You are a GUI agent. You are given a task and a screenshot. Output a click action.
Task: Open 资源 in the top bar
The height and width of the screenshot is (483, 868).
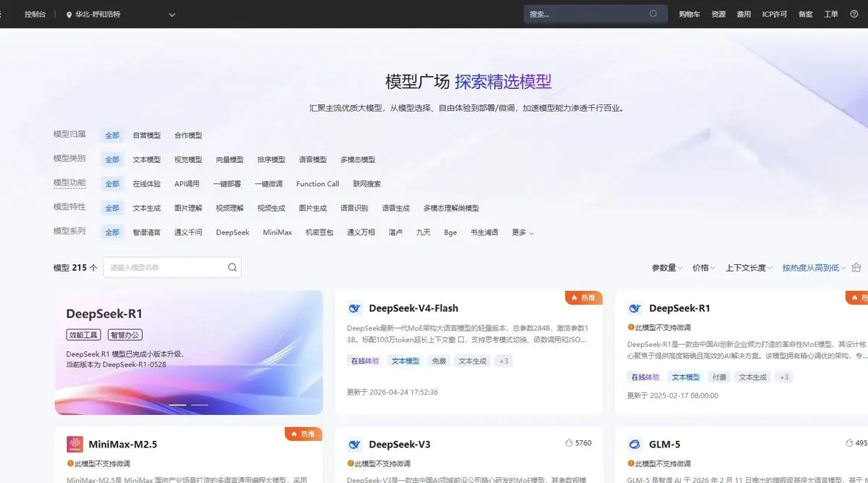pos(719,14)
